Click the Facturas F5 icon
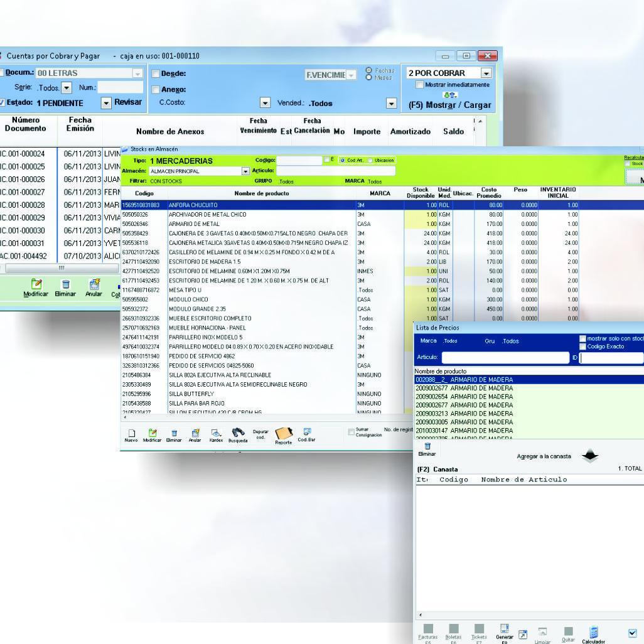 (x=428, y=628)
